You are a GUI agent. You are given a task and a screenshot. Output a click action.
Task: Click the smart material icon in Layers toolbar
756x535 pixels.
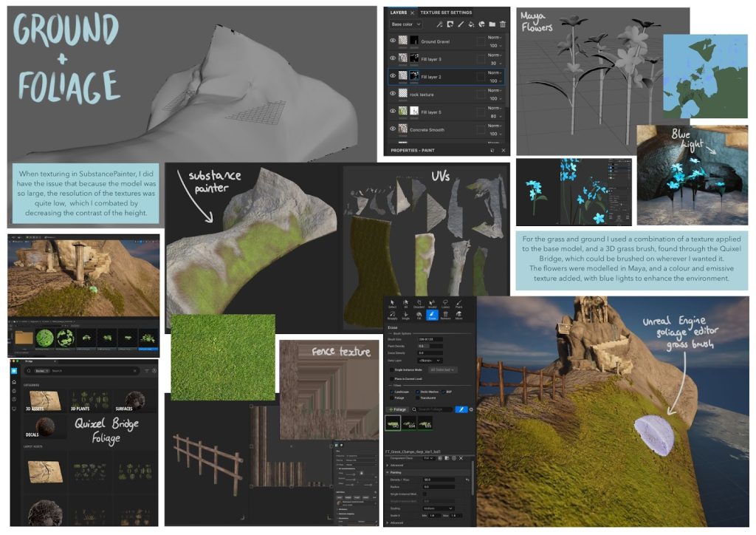point(481,24)
